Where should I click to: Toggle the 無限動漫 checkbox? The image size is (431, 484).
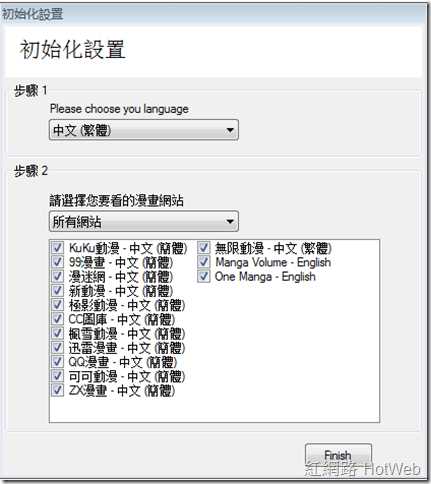(203, 248)
